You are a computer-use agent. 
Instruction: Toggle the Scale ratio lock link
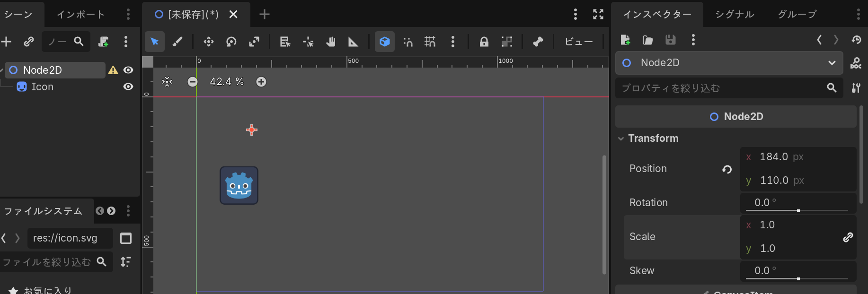point(848,237)
